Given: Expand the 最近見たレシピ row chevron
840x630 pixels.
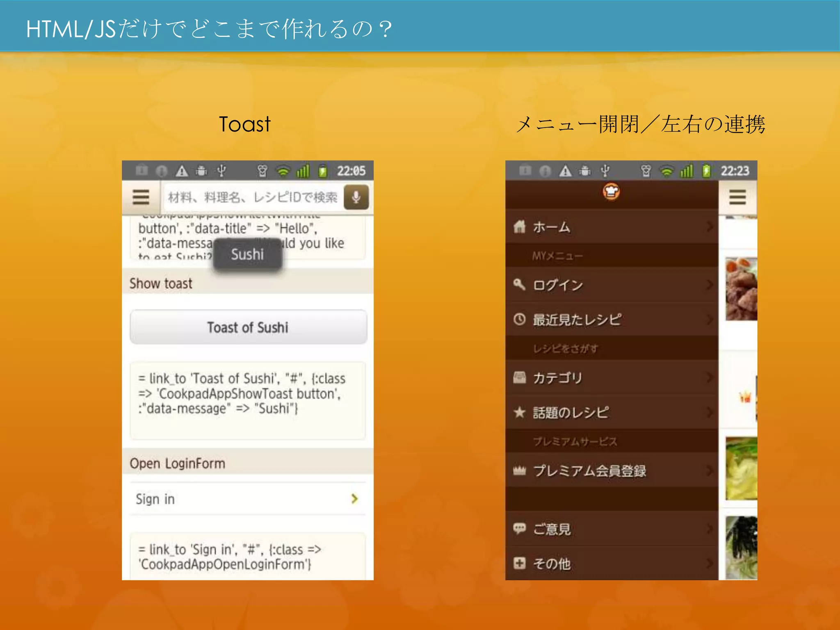Looking at the screenshot, I should pyautogui.click(x=710, y=319).
